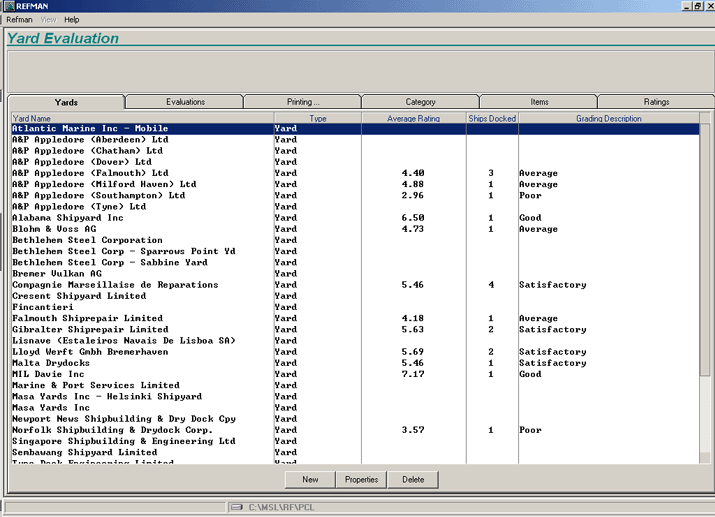Sort by Average Rating column header
This screenshot has height=517, width=715.
(413, 119)
